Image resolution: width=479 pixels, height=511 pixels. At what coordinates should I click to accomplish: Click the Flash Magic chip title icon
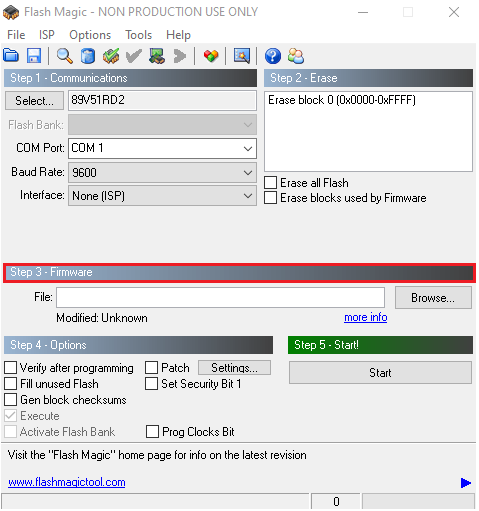11,12
